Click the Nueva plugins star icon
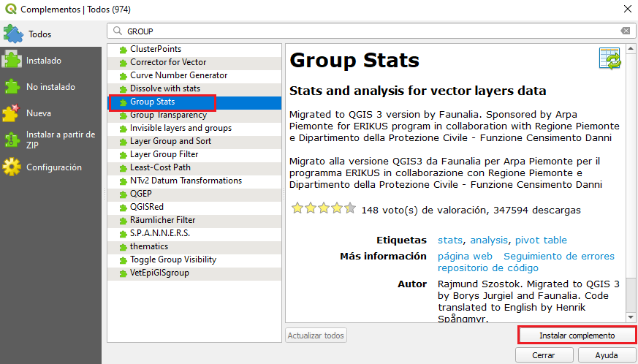This screenshot has width=638, height=364. coord(12,113)
